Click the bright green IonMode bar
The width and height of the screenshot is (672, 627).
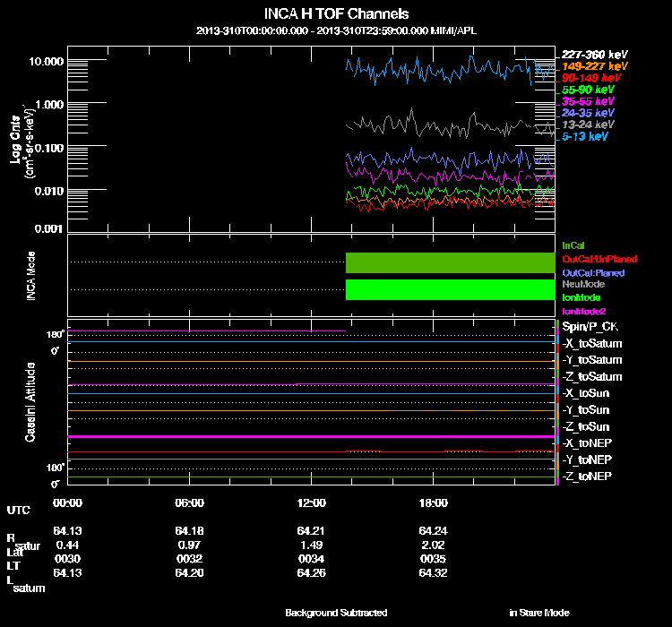[x=451, y=289]
